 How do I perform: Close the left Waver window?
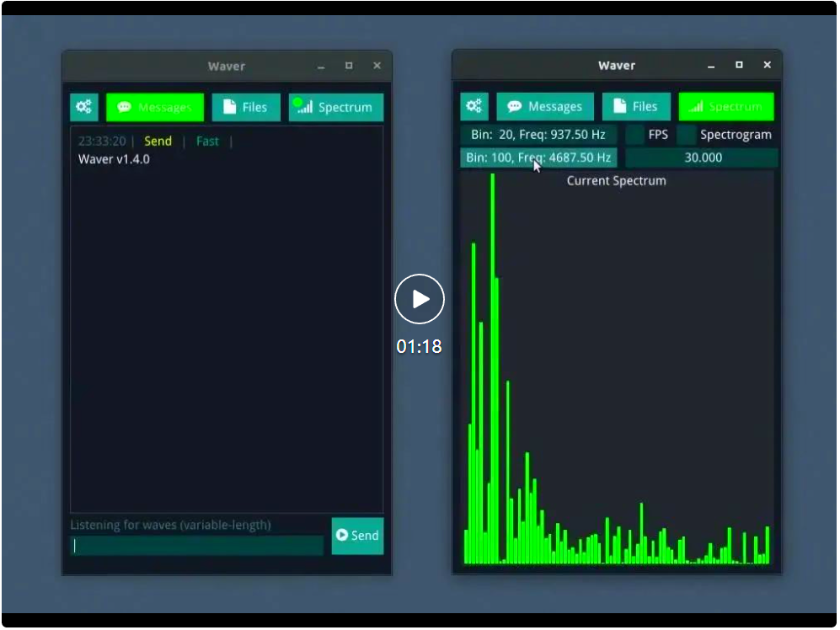pyautogui.click(x=377, y=66)
